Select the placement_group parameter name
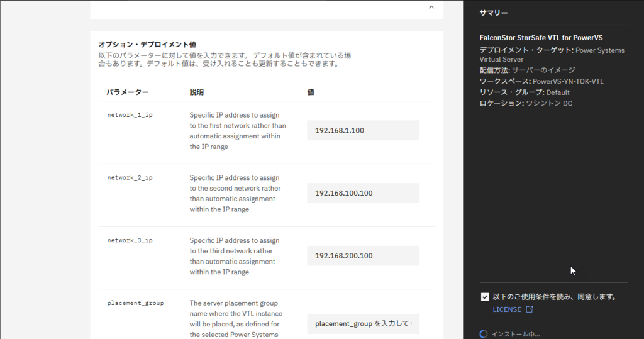 tap(136, 303)
